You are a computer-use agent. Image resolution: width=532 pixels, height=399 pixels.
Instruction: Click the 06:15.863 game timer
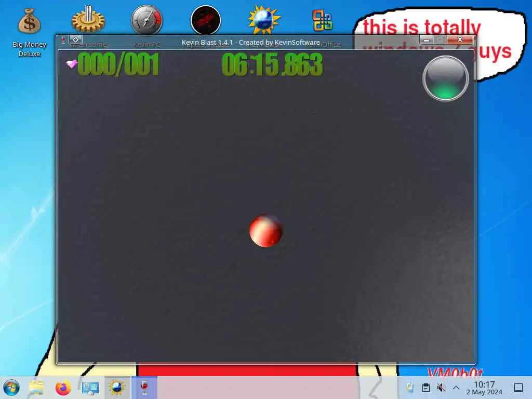272,64
